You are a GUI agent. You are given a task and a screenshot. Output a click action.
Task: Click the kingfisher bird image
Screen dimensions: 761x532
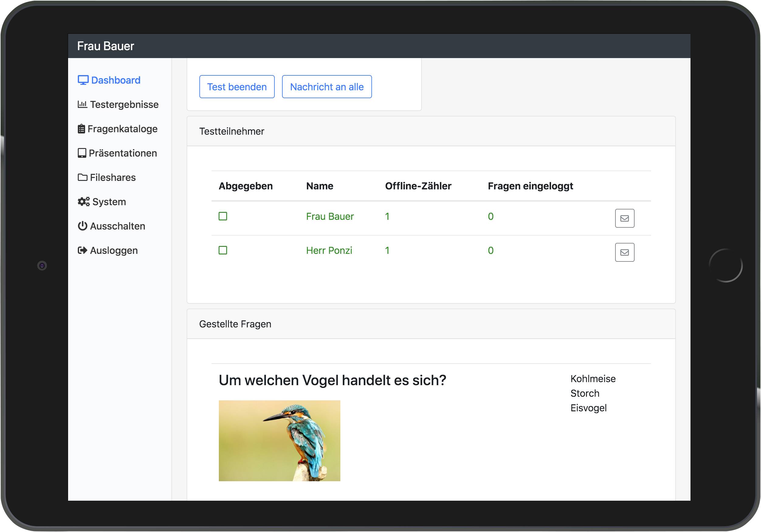[x=279, y=441]
